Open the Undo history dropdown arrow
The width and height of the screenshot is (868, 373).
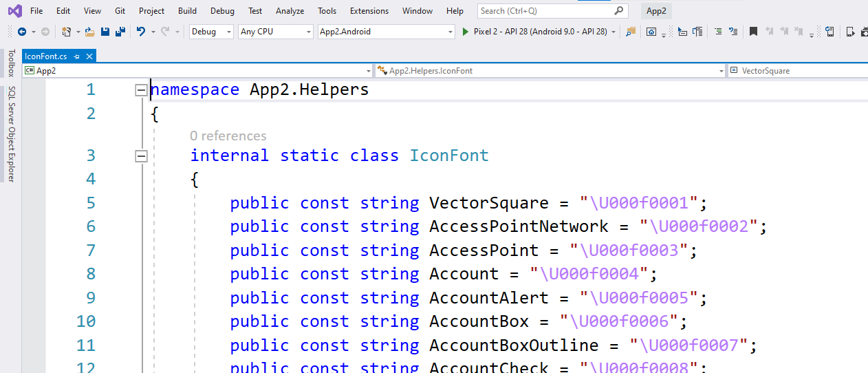click(x=153, y=32)
